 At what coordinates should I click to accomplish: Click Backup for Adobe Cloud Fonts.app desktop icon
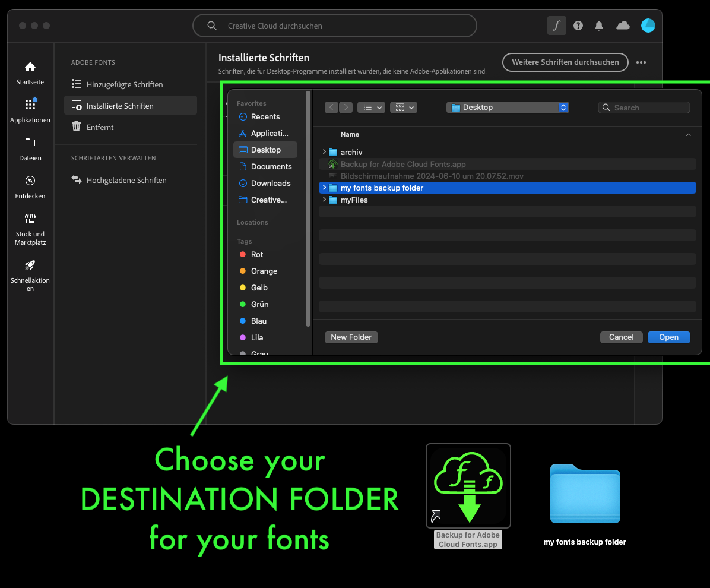[x=468, y=486]
